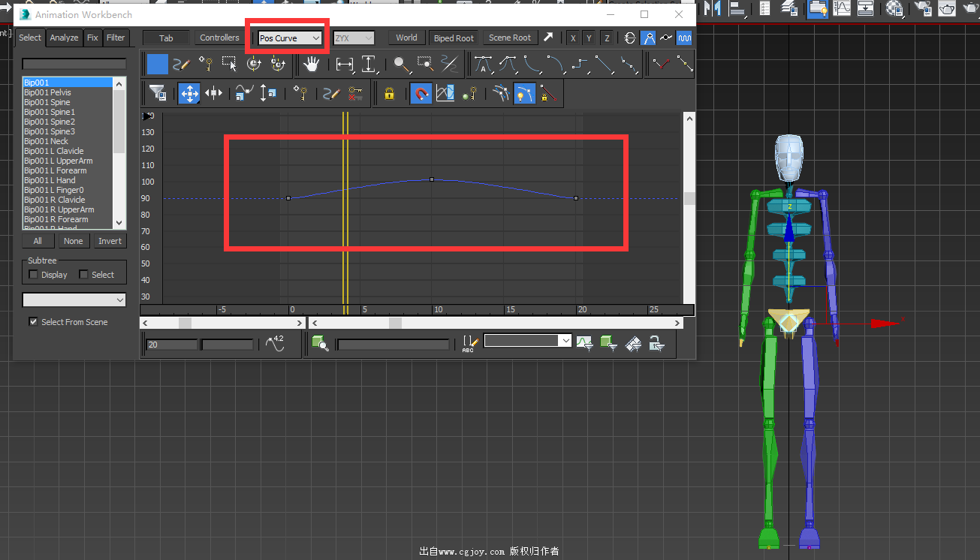
Task: Click the Lock Tangents icon
Action: [549, 94]
